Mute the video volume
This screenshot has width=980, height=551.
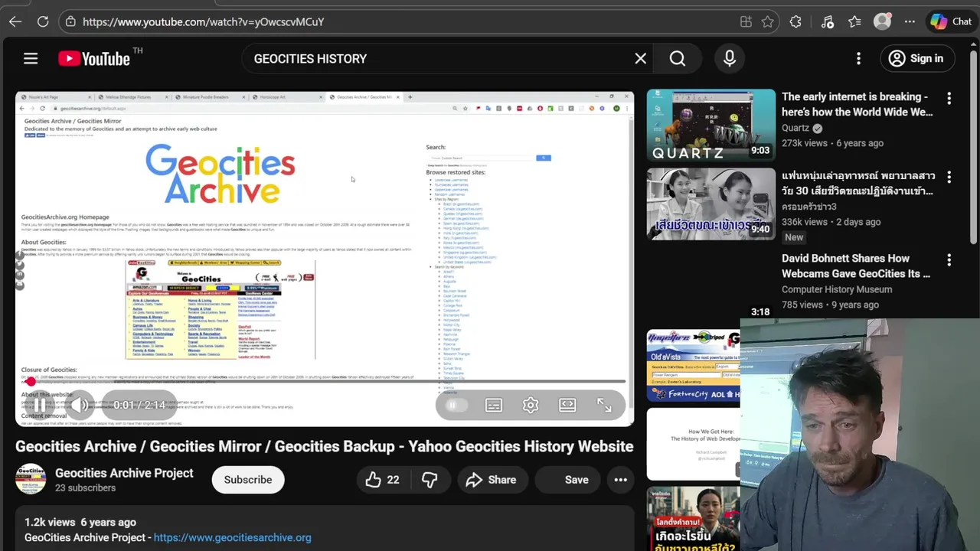80,405
